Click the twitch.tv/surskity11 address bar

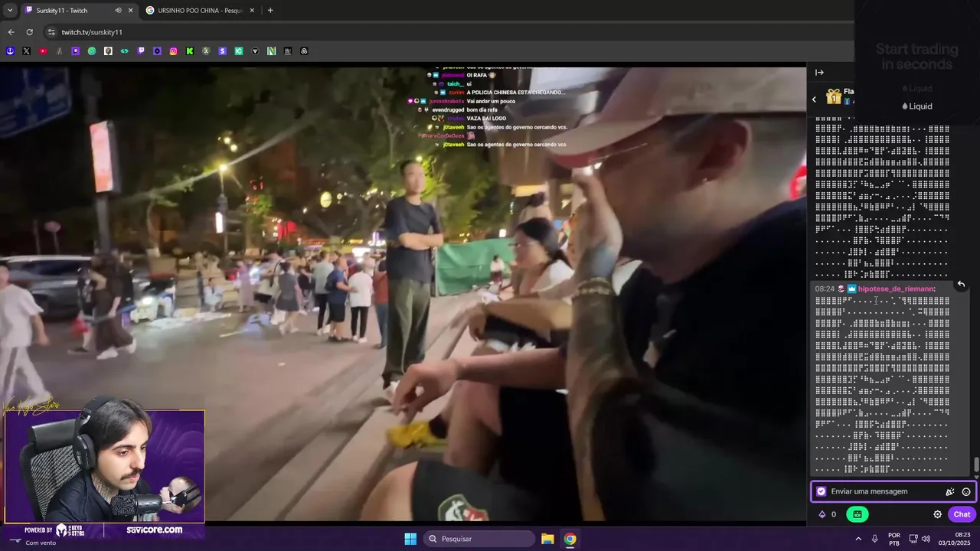(92, 32)
